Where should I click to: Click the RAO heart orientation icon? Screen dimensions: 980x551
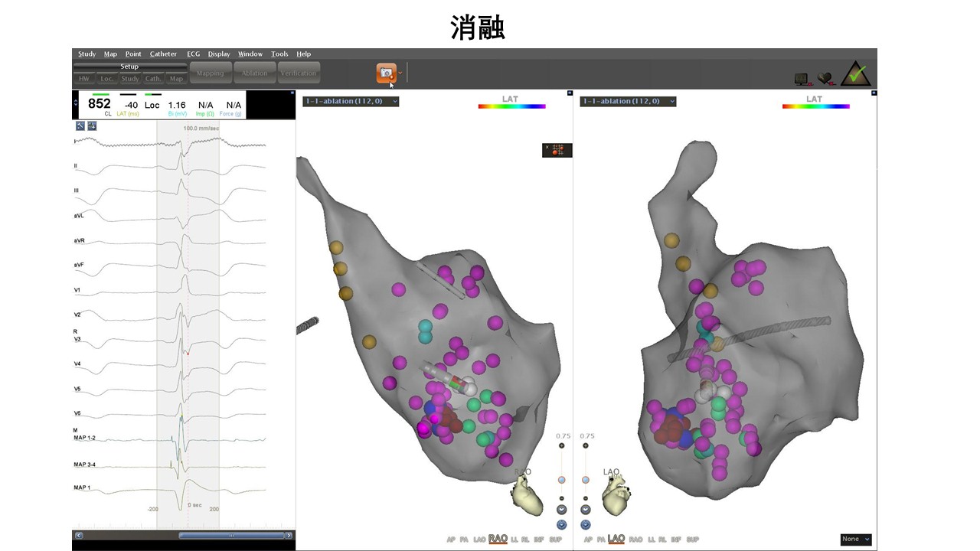[526, 494]
